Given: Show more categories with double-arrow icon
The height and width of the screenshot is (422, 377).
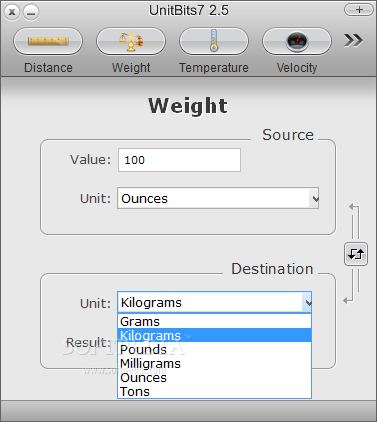Looking at the screenshot, I should point(353,40).
